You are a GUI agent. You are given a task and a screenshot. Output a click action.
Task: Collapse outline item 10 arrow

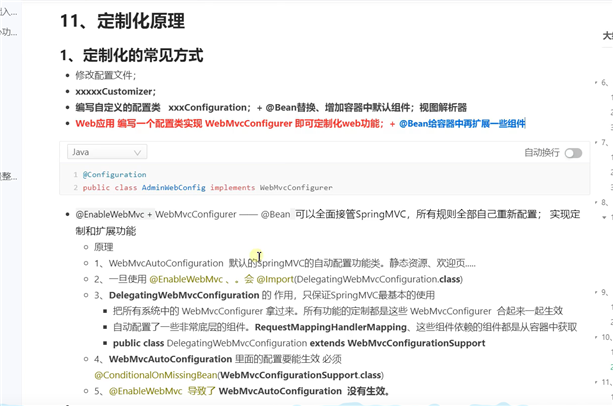pyautogui.click(x=596, y=337)
